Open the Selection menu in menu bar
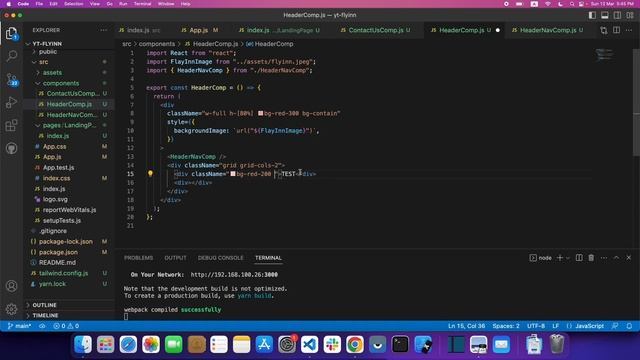Screen dimensions: 640x360 [x=73, y=4]
